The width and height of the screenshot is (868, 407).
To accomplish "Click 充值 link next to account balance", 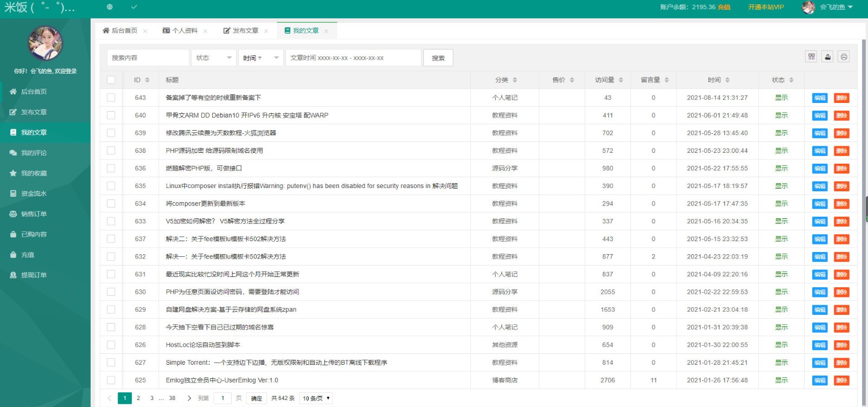I will pyautogui.click(x=724, y=7).
